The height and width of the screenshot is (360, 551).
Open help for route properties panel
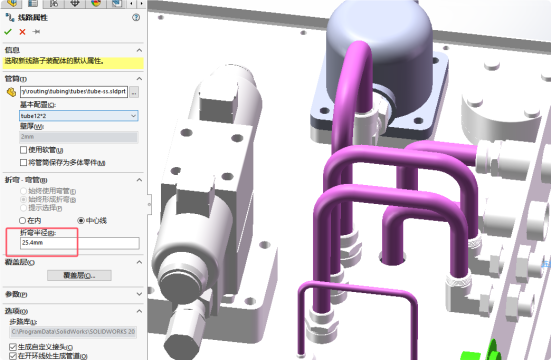[136, 18]
